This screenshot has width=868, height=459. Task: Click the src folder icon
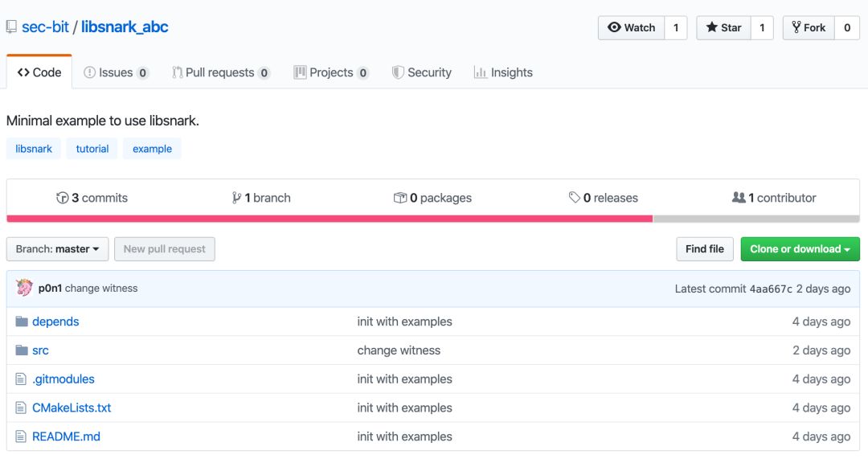22,350
